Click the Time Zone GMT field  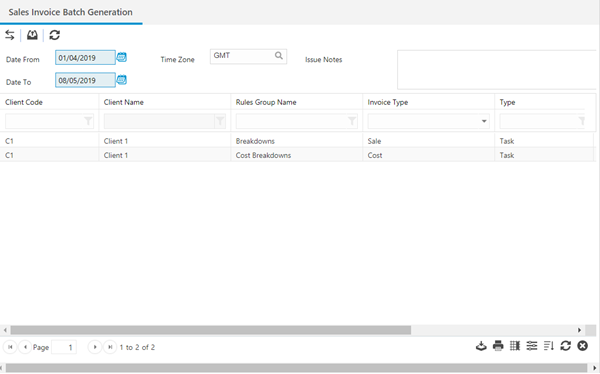click(248, 56)
